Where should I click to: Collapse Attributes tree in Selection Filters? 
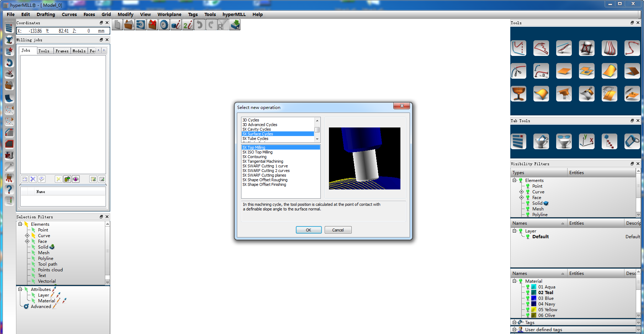(20, 289)
